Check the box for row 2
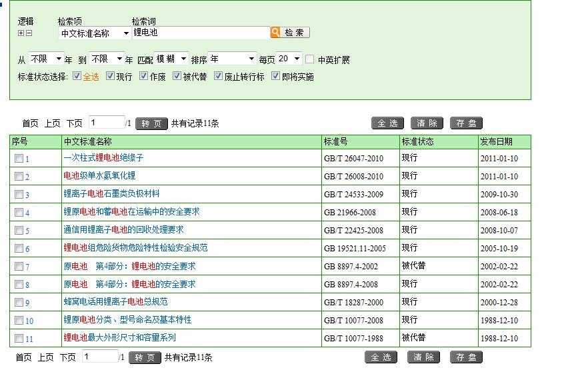 [x=19, y=176]
